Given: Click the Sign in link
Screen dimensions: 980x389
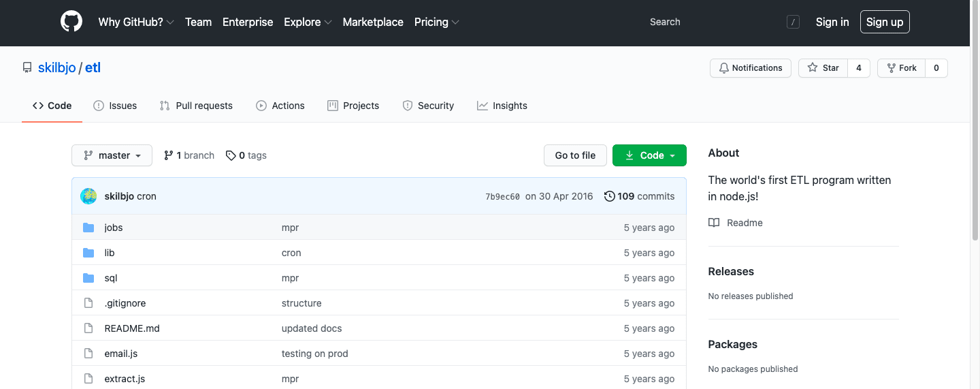Looking at the screenshot, I should pyautogui.click(x=832, y=22).
